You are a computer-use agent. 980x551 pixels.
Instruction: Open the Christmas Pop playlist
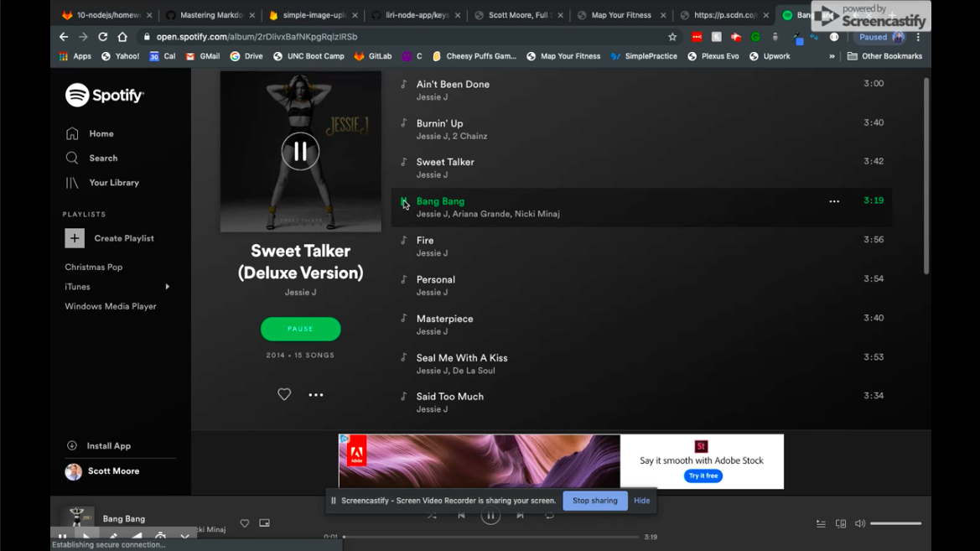point(94,267)
